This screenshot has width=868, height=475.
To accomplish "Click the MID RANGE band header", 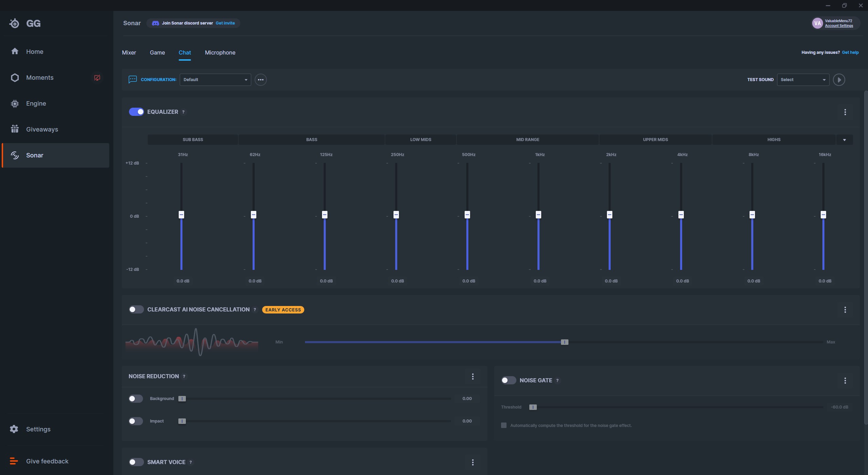I will pos(528,140).
